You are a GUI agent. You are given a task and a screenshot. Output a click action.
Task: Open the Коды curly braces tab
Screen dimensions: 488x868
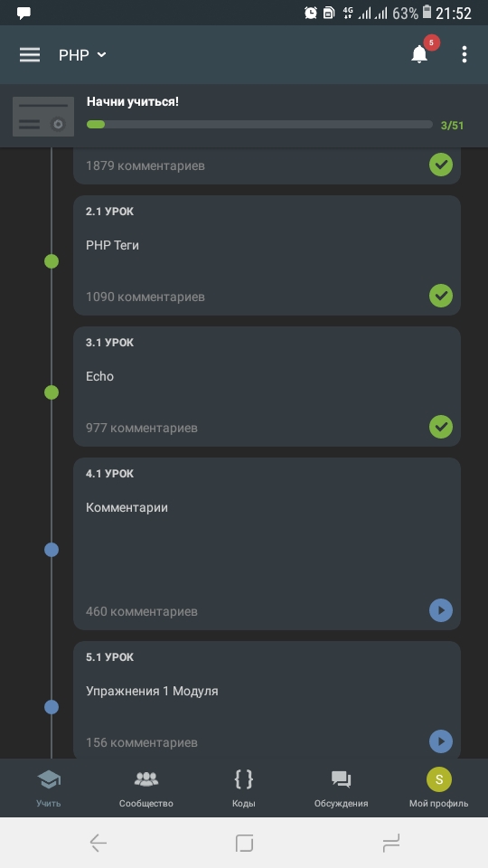243,788
